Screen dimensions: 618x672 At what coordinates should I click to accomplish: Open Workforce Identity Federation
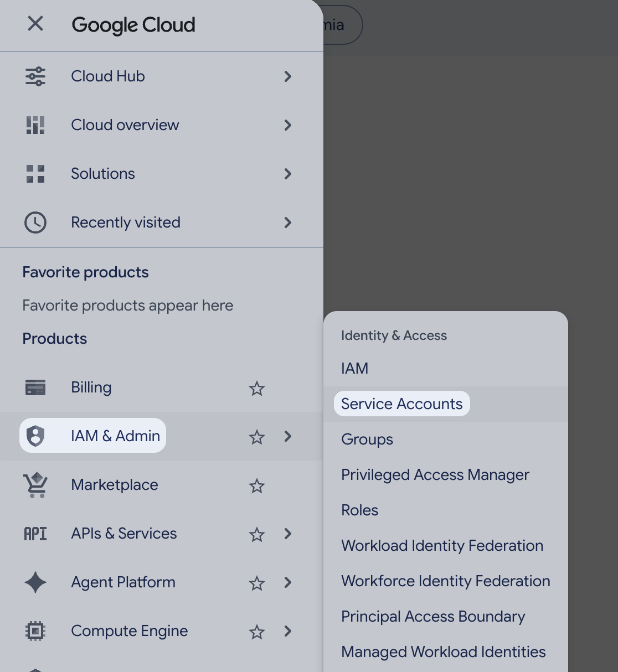(x=446, y=581)
